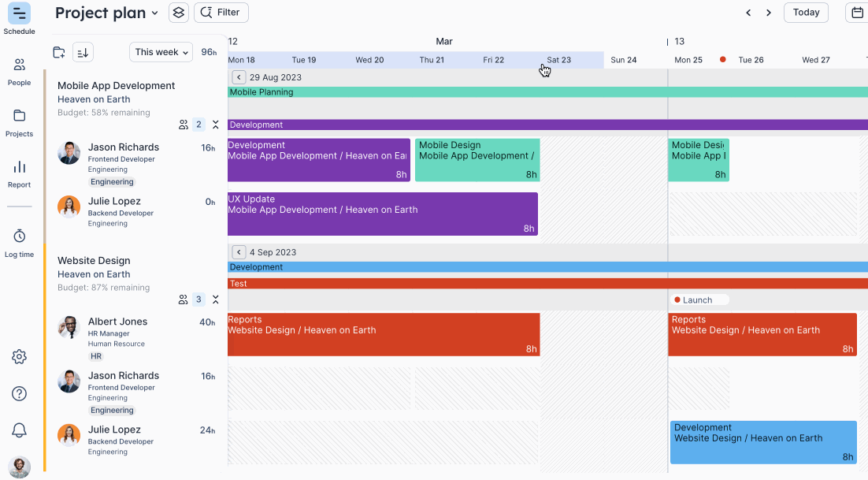Open the This week range dropdown

tap(161, 52)
